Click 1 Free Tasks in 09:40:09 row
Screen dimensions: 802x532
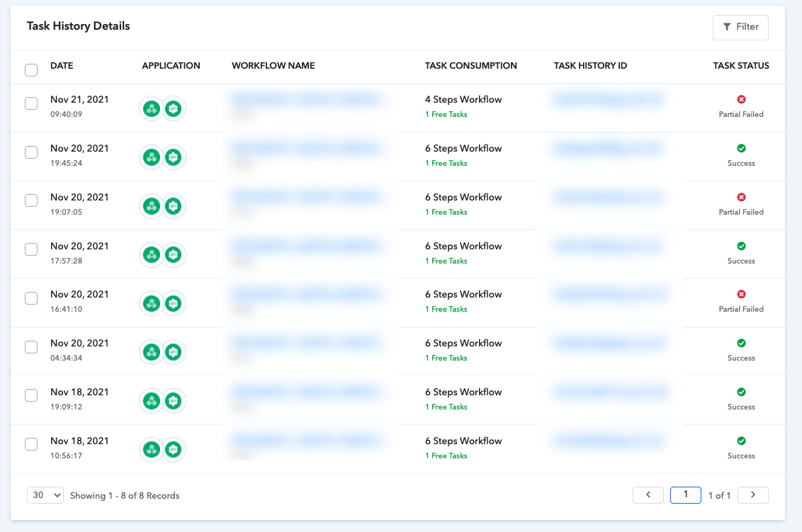click(446, 115)
